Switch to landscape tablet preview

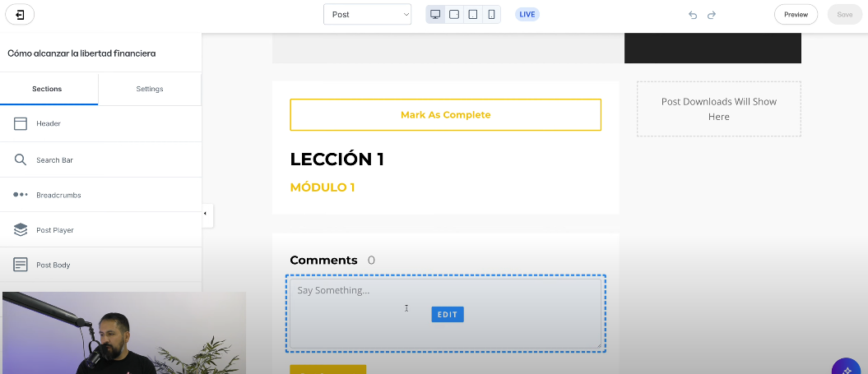coord(454,15)
